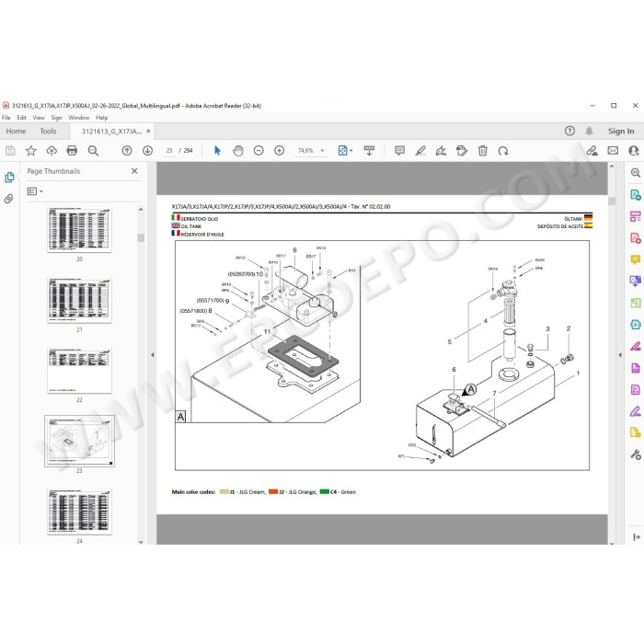Open the Find text search tool
The image size is (644, 644).
tap(93, 151)
